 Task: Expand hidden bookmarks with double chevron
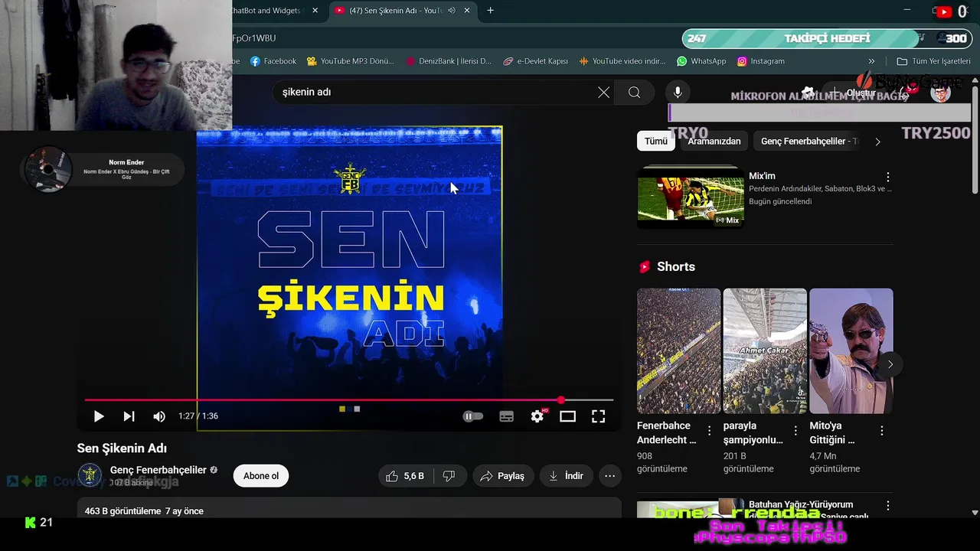point(871,61)
